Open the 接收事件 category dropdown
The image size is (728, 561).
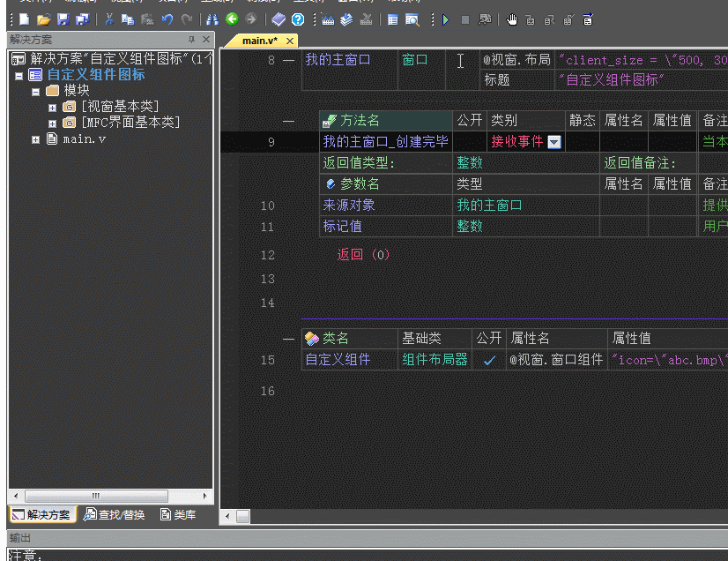click(x=554, y=142)
